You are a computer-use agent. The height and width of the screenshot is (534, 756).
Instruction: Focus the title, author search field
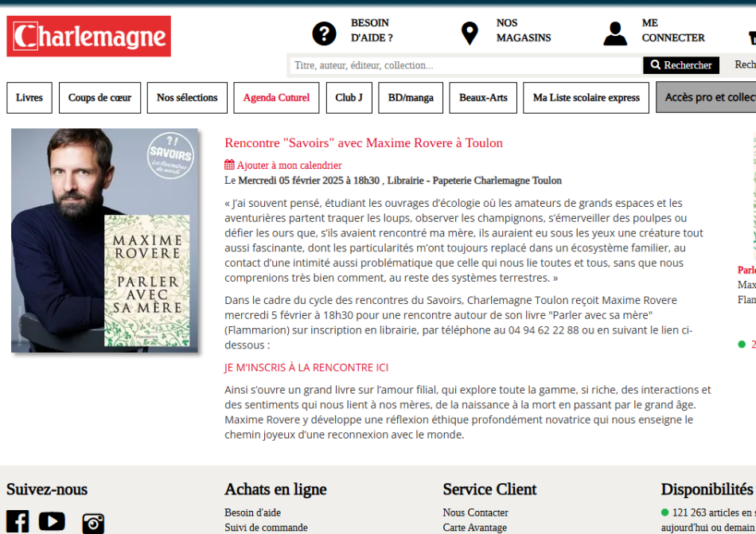(x=465, y=65)
